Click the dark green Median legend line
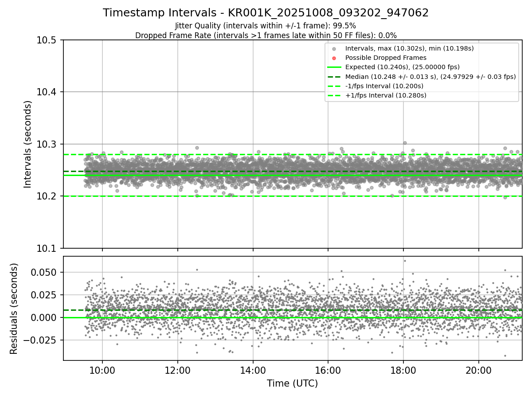Viewport: 532px width, 399px height. coord(334,77)
